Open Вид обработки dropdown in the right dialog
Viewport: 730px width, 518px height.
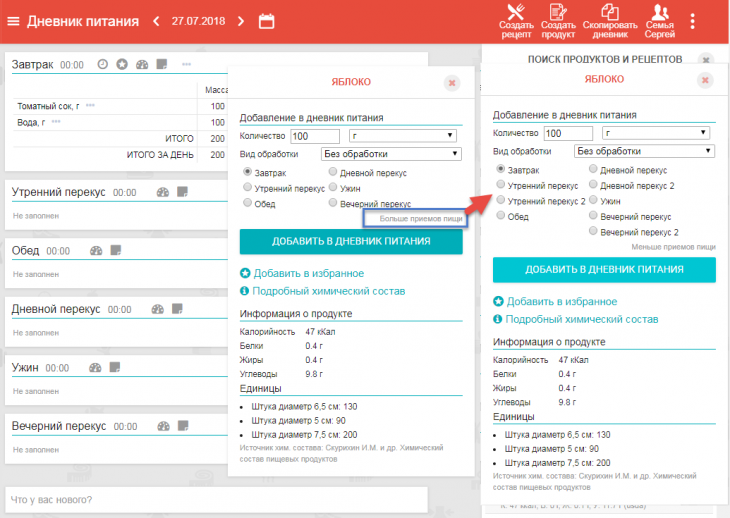click(x=645, y=150)
